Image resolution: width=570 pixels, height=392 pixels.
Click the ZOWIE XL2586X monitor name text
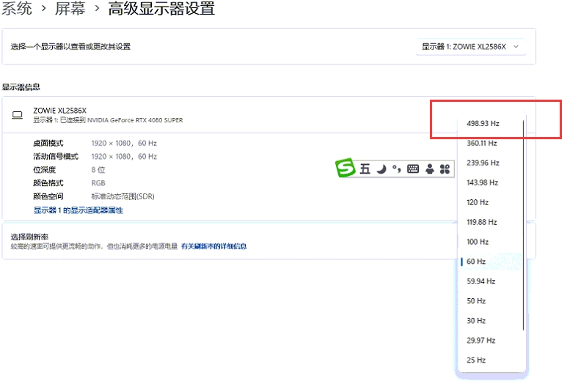coord(60,111)
